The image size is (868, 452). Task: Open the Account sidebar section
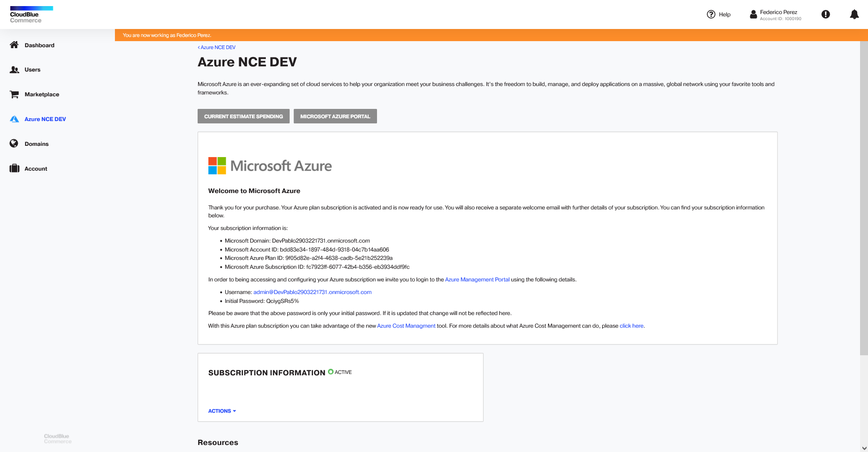point(36,169)
